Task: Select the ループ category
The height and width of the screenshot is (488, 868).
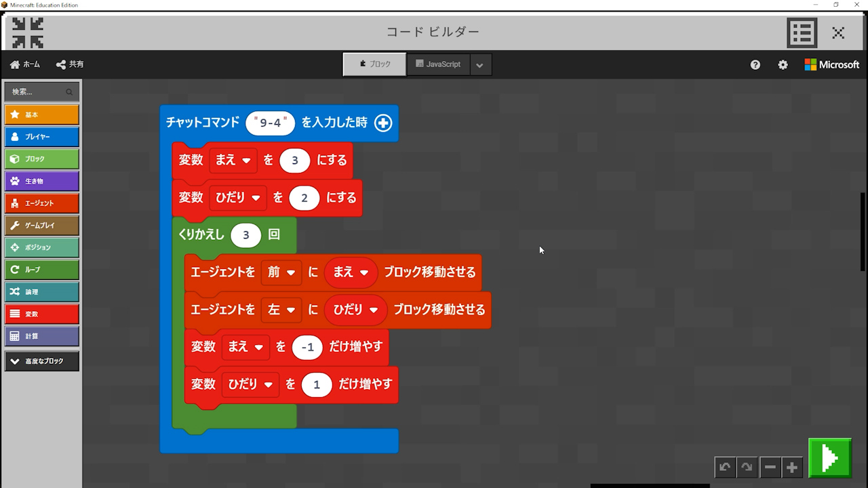Action: [x=42, y=270]
